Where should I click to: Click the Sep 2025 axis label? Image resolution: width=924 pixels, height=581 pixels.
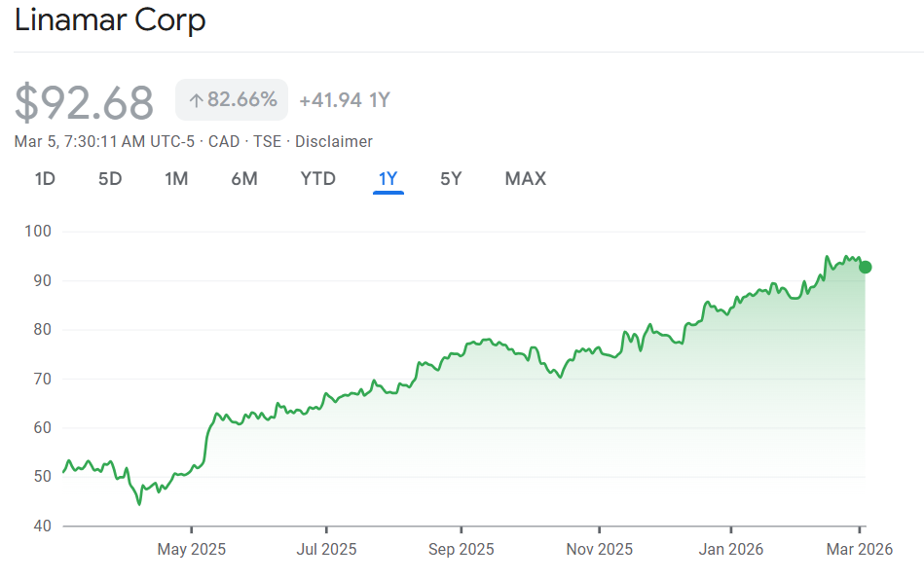(461, 550)
